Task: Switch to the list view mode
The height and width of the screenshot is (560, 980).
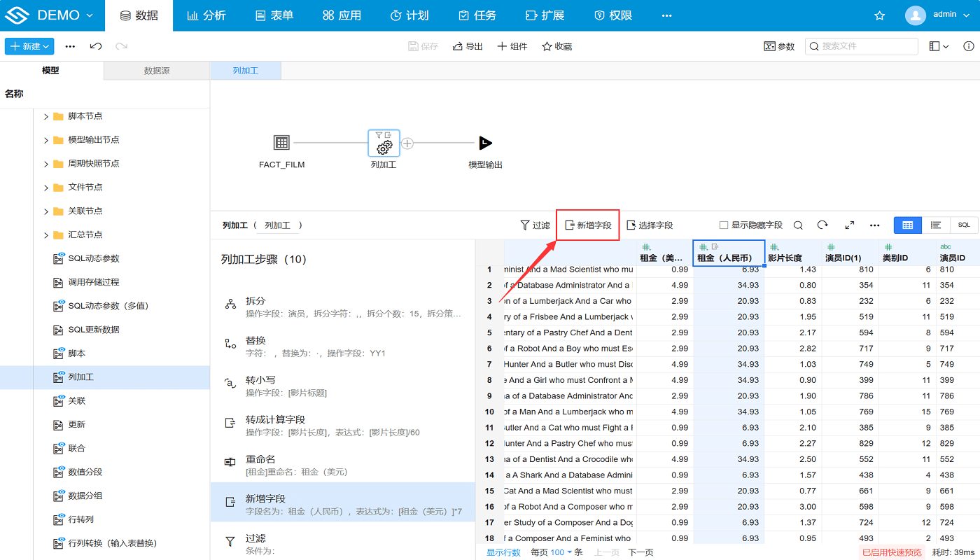Action: pos(935,225)
